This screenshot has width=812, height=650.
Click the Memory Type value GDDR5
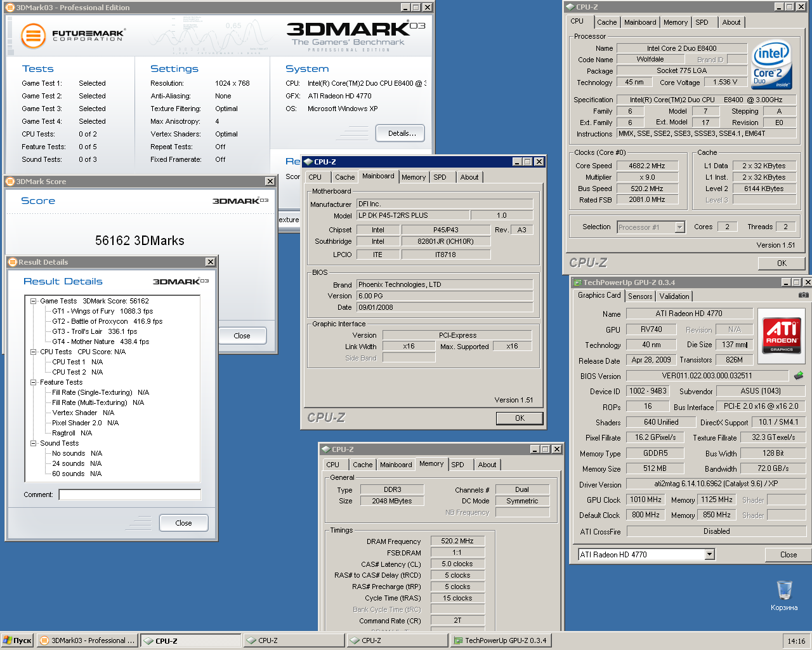point(655,453)
